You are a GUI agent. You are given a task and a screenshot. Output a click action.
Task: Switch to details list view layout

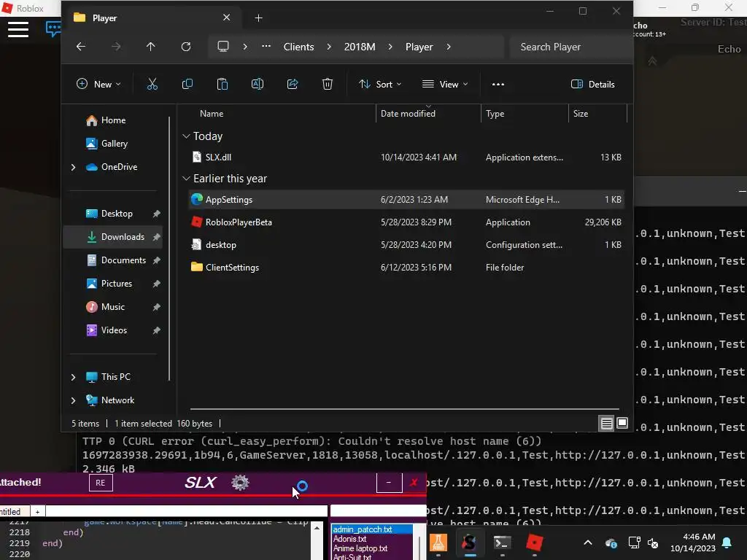(606, 423)
